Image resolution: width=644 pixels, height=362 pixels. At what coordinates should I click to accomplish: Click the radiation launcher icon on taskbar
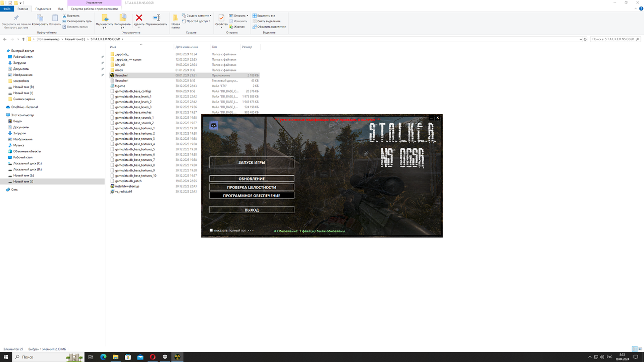[177, 357]
